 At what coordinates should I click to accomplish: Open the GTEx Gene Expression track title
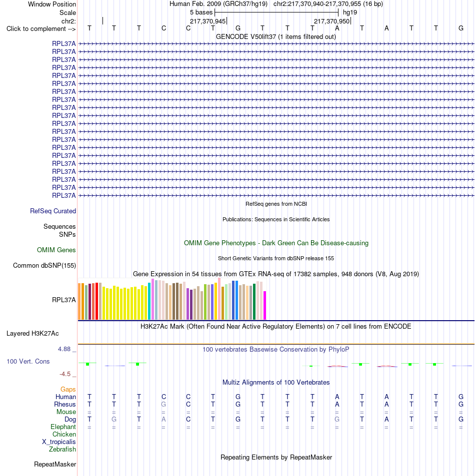click(x=276, y=274)
